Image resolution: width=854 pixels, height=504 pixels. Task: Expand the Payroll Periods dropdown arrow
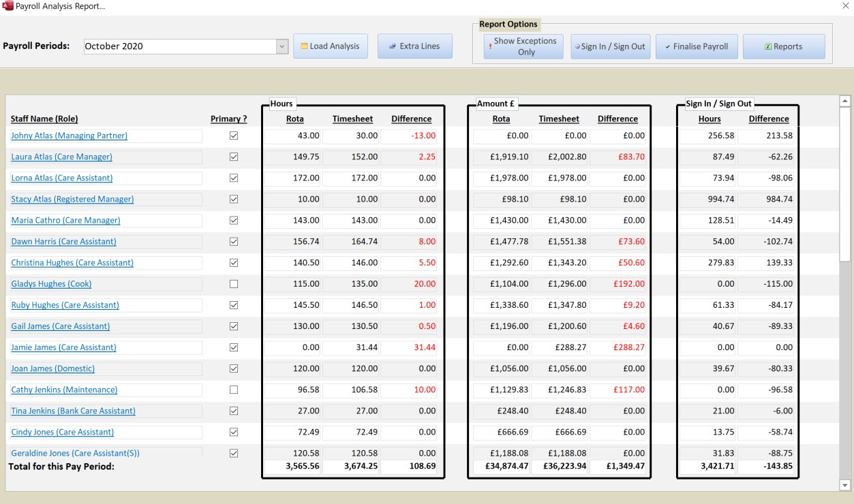[282, 46]
